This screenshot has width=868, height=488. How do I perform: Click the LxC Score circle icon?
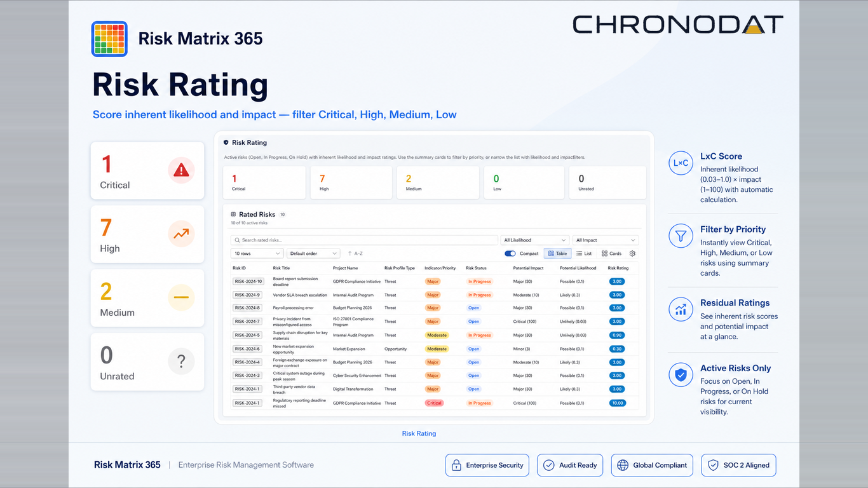pos(681,163)
